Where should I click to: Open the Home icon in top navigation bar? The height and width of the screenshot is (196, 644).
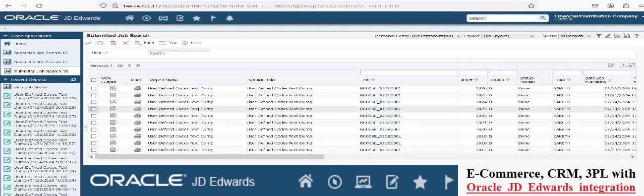[x=130, y=18]
